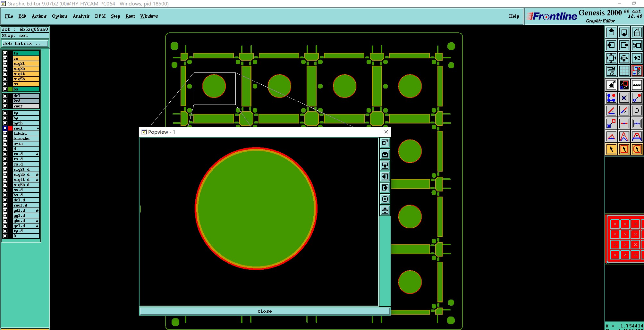Open the DFM menu

100,16
